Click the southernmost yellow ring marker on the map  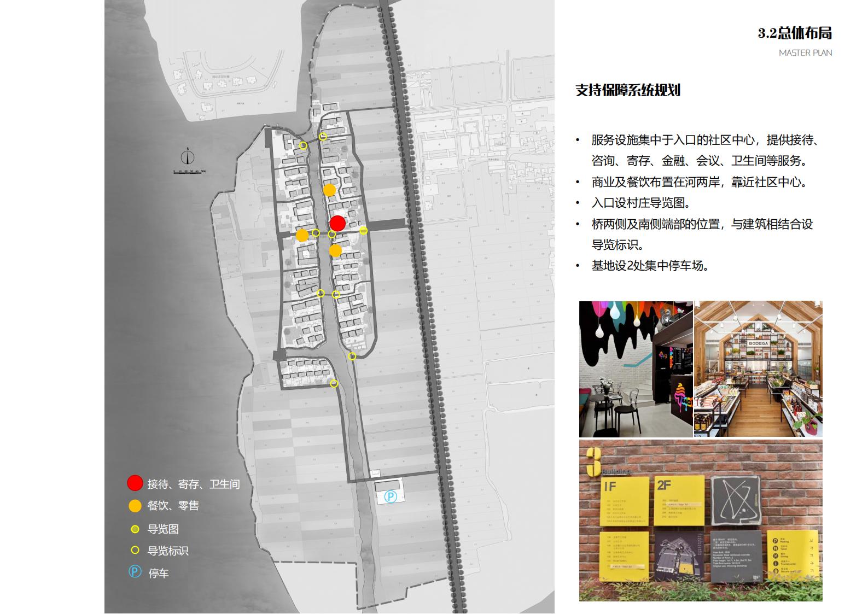click(334, 384)
